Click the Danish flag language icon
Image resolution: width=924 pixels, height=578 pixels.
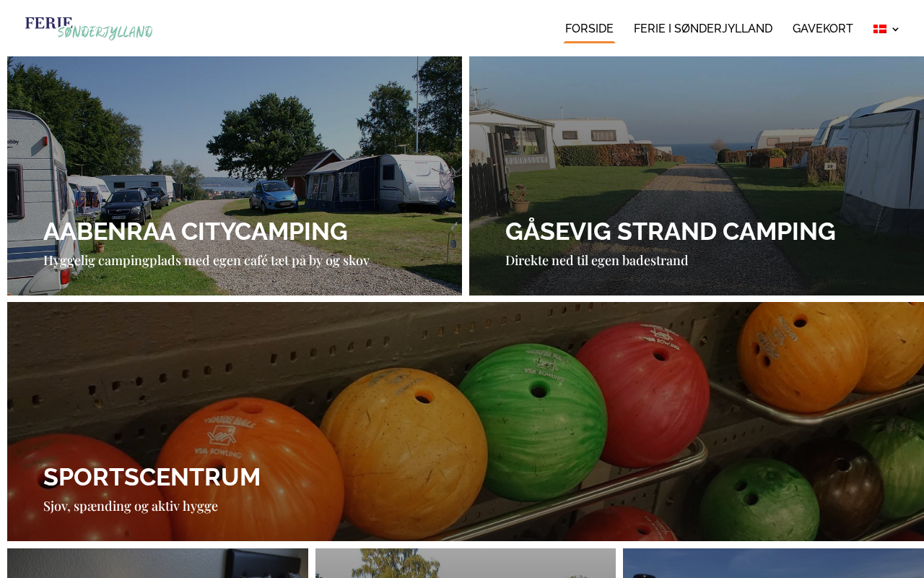pyautogui.click(x=880, y=29)
